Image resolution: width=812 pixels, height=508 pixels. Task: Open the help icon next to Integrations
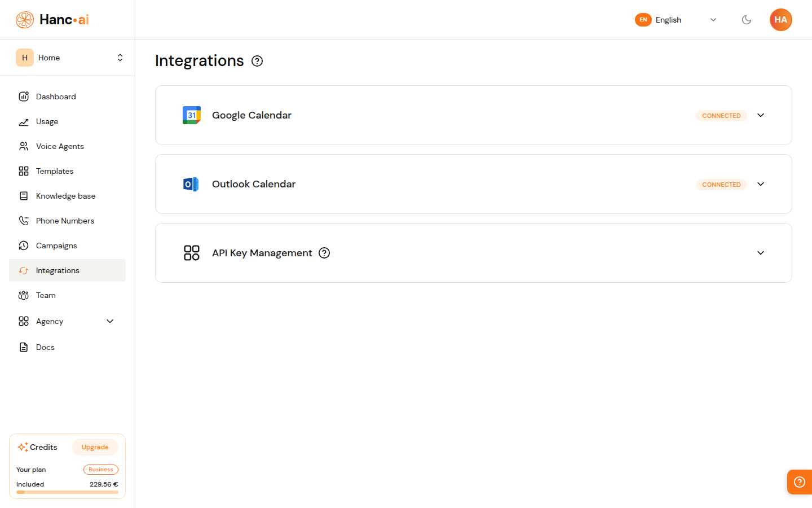coord(257,60)
